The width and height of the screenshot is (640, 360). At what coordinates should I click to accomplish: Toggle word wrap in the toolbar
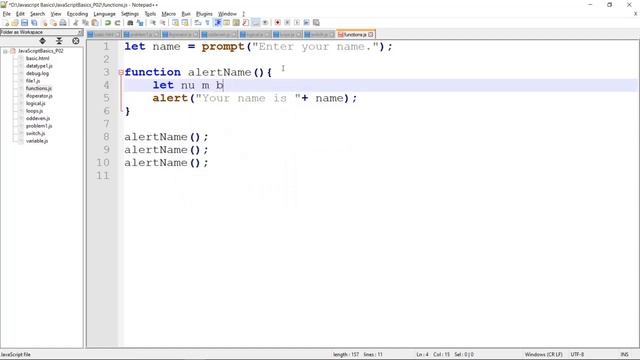(198, 23)
